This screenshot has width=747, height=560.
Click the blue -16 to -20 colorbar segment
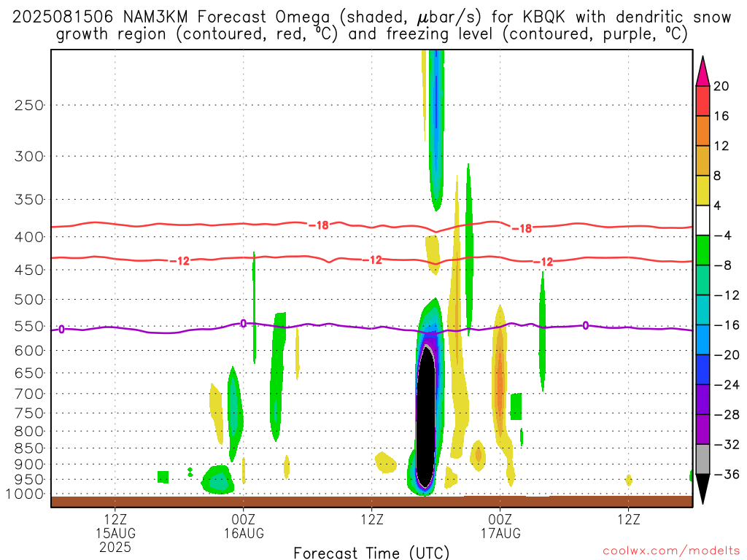click(x=703, y=340)
